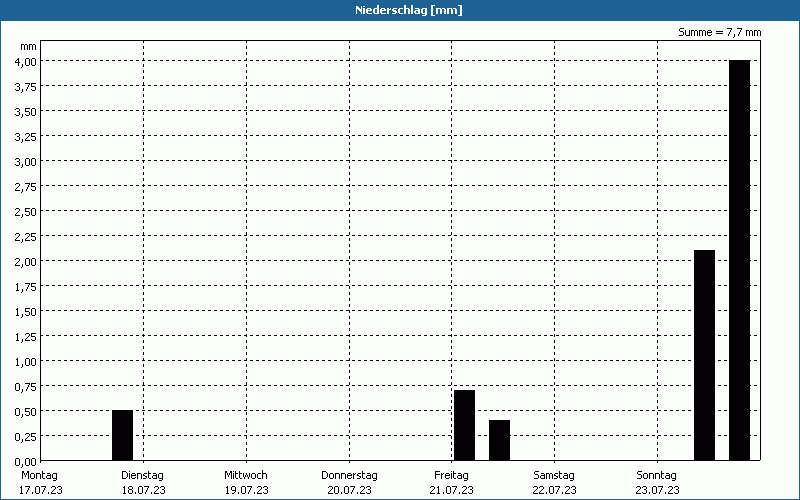800x500 pixels.
Task: Click the 'Freitag' day label
Action: click(x=451, y=475)
